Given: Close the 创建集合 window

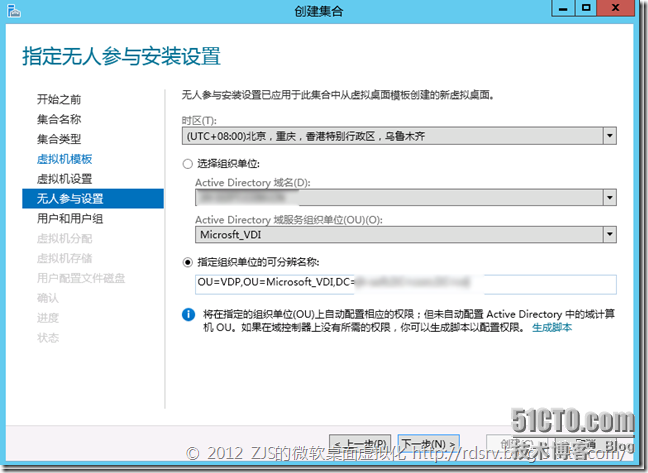Looking at the screenshot, I should point(615,8).
